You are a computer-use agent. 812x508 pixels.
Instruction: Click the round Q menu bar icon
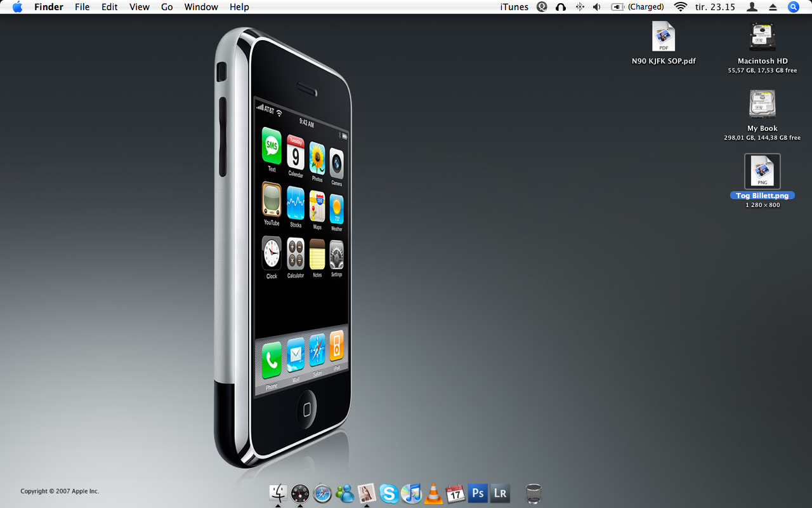coord(542,7)
